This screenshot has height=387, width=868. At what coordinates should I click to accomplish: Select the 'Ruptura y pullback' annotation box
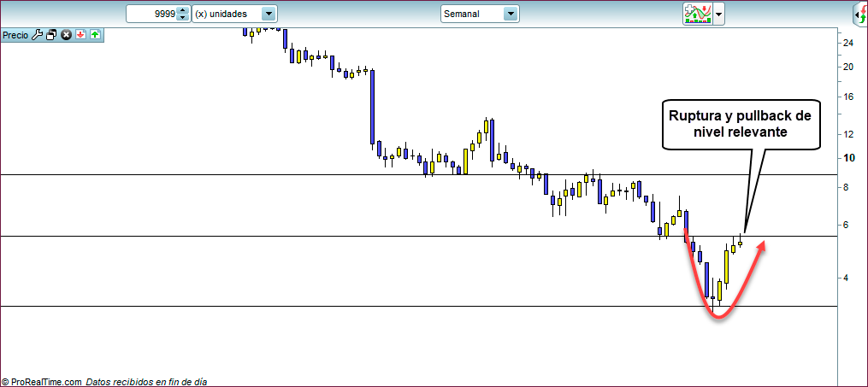tap(741, 124)
